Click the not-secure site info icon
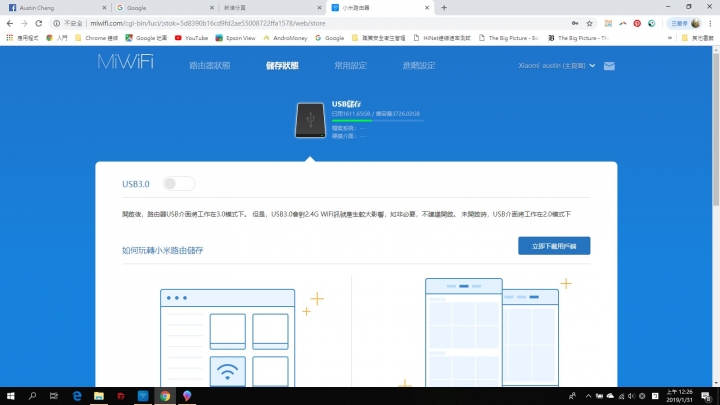Image resolution: width=720 pixels, height=405 pixels. [x=56, y=23]
